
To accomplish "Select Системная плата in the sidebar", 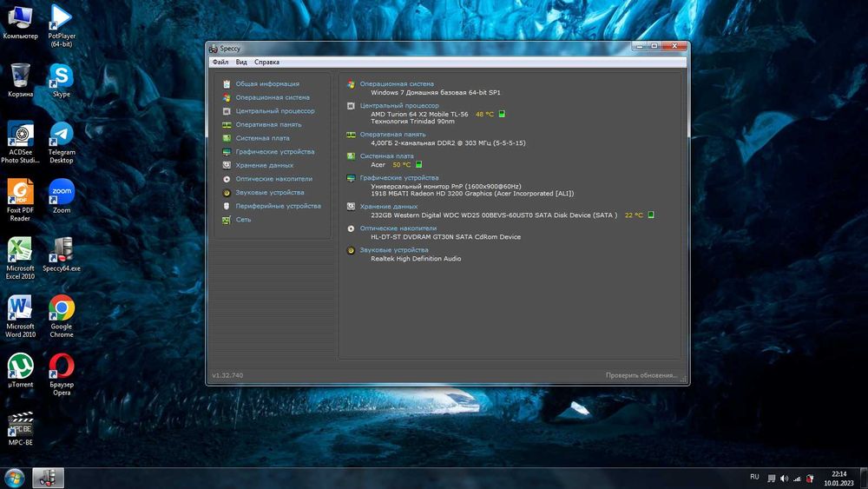I will click(262, 138).
